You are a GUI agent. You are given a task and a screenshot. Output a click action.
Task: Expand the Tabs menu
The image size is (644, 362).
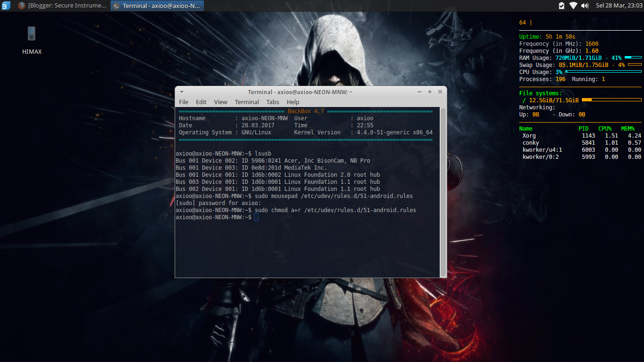(273, 102)
